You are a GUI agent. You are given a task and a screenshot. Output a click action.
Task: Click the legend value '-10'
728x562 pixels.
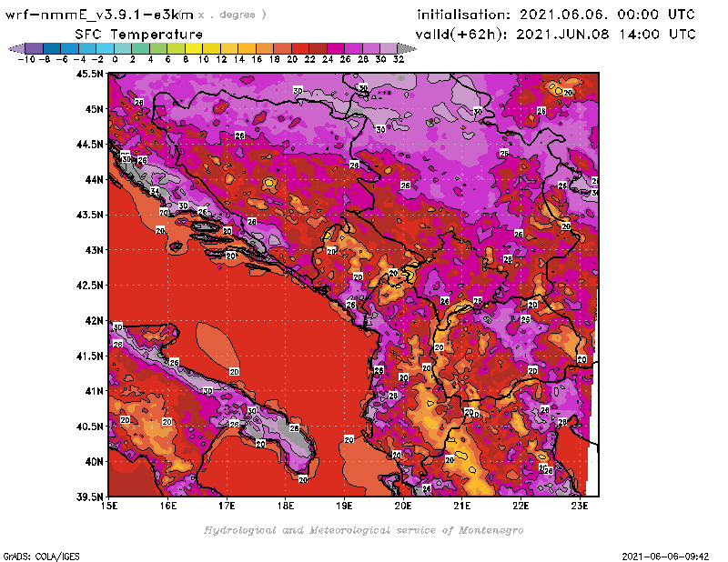pyautogui.click(x=26, y=59)
